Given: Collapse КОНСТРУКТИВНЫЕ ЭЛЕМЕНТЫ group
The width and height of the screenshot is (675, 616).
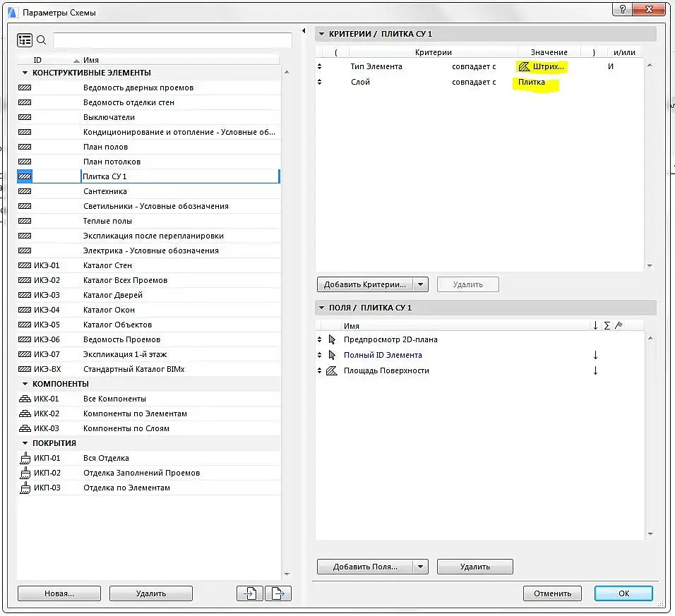Looking at the screenshot, I should pyautogui.click(x=25, y=73).
